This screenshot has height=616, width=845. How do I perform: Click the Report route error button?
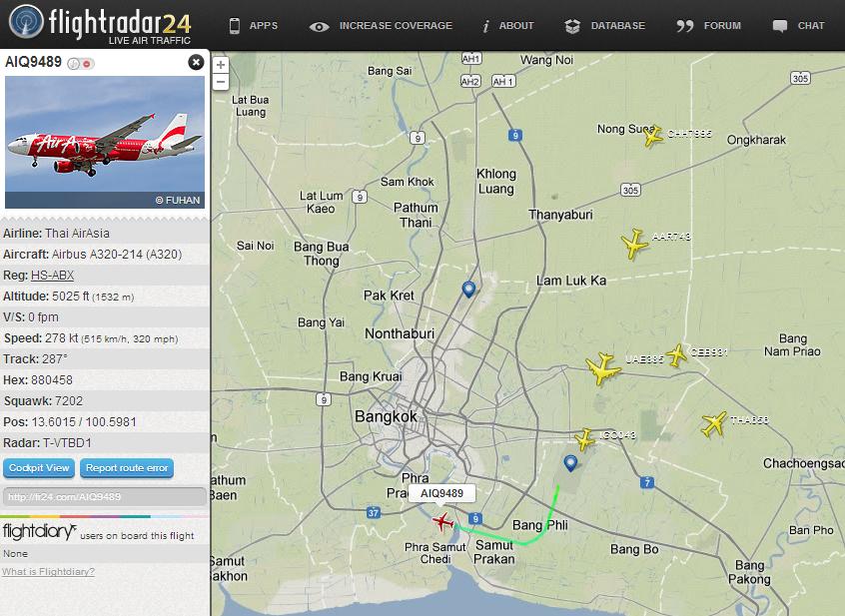click(127, 468)
